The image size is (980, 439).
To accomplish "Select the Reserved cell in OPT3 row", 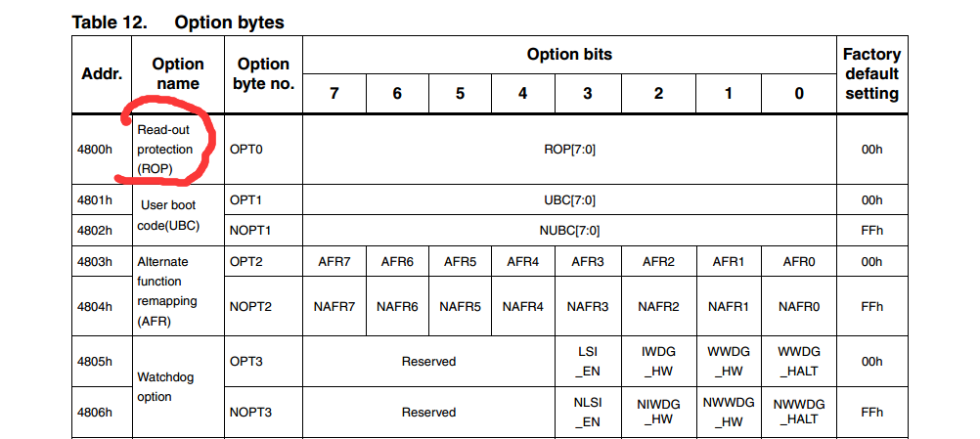I will (428, 362).
